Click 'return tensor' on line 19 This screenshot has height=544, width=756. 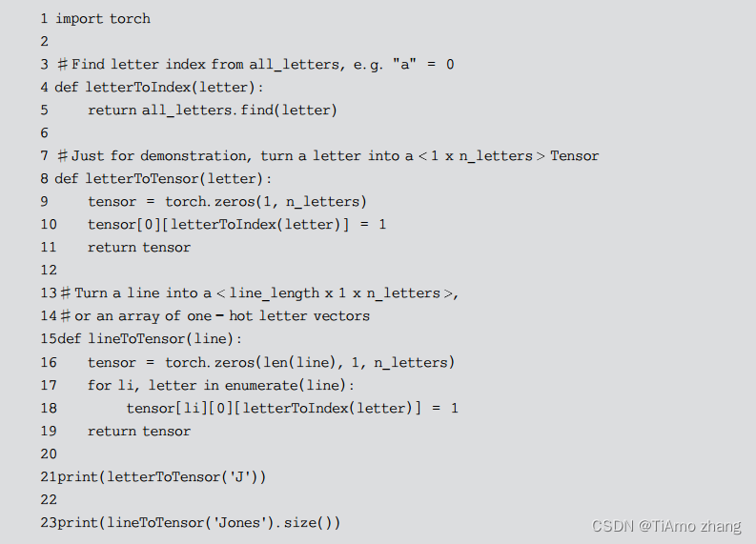click(139, 431)
